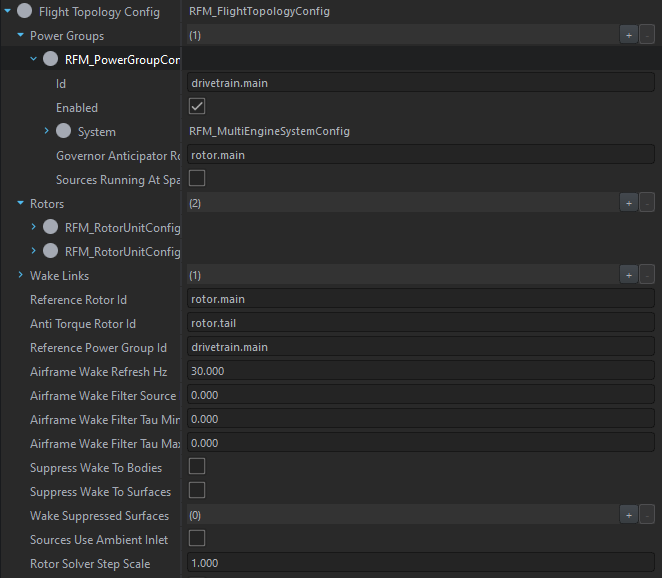Enable Sources Use Ambient Inlet

pos(197,538)
